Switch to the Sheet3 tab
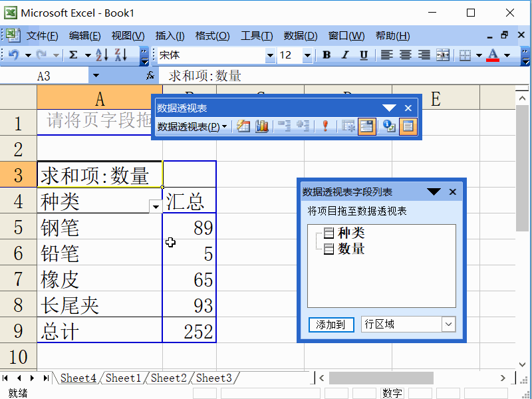532x399 pixels. pyautogui.click(x=213, y=378)
